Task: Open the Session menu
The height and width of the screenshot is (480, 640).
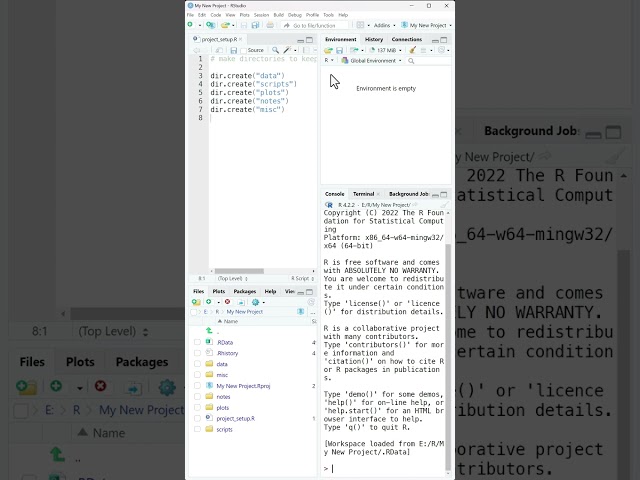Action: click(x=261, y=15)
